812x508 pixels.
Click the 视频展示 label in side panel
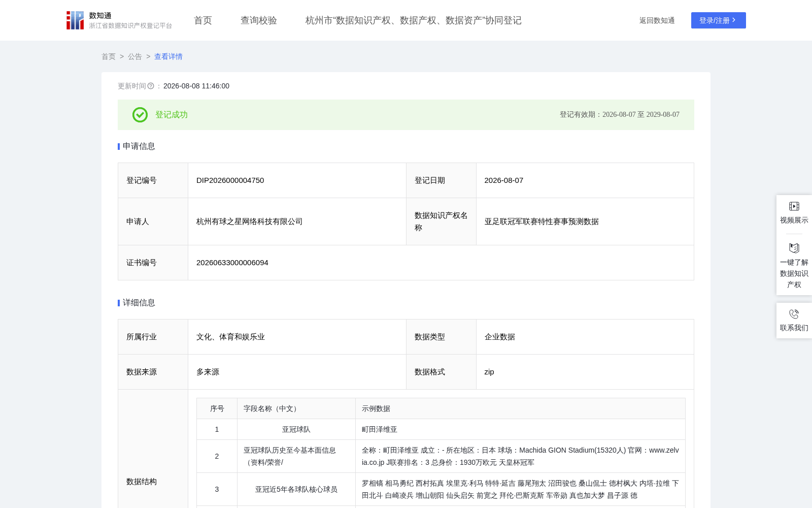pyautogui.click(x=794, y=220)
